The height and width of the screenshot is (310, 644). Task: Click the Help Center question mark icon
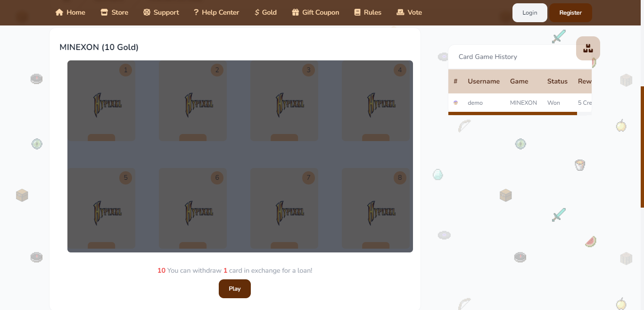[x=196, y=12]
